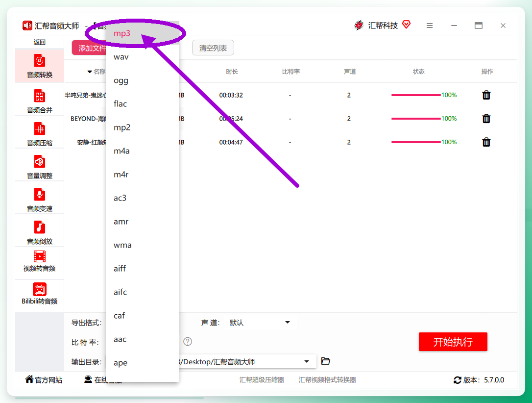Click the version refresh icon
This screenshot has height=403, width=532.
point(458,380)
